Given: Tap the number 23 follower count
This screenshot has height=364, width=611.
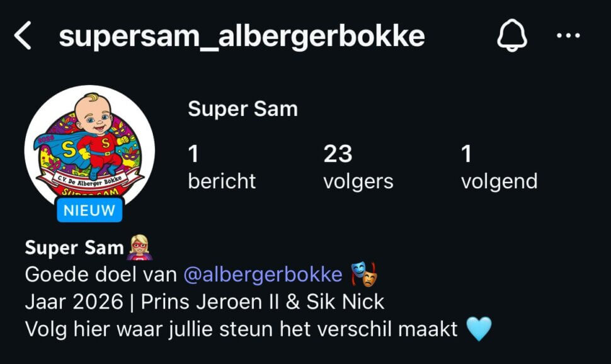Looking at the screenshot, I should tap(338, 154).
